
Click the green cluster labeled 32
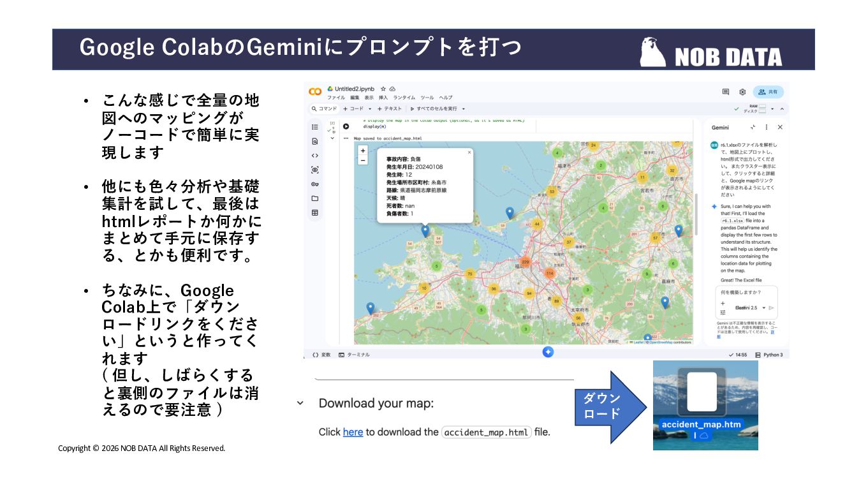(x=672, y=170)
